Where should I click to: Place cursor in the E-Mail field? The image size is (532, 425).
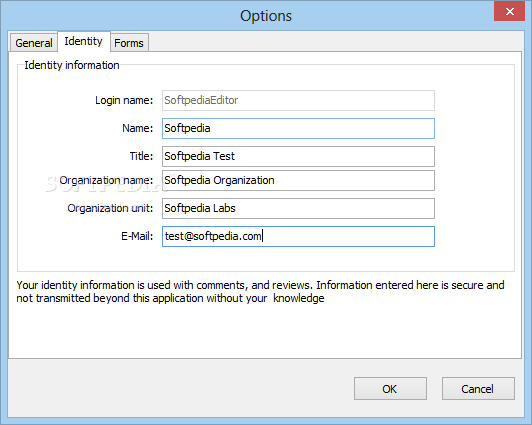coord(298,236)
